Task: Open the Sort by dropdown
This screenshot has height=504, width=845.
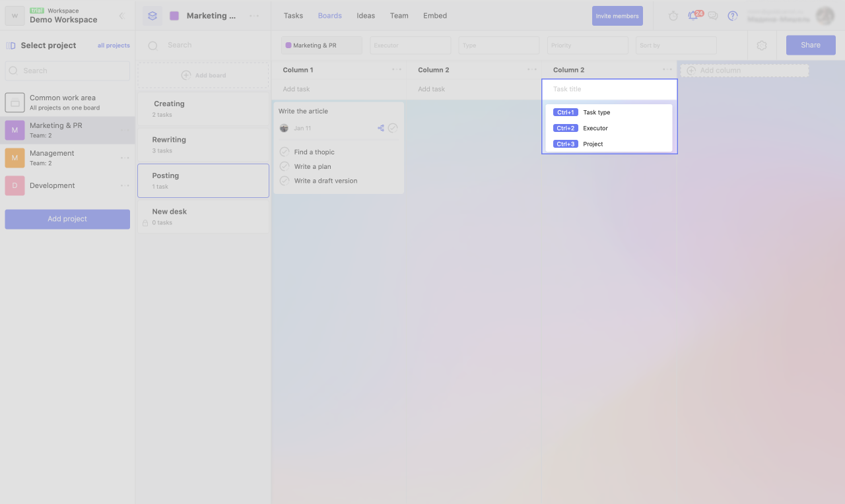Action: pos(676,46)
